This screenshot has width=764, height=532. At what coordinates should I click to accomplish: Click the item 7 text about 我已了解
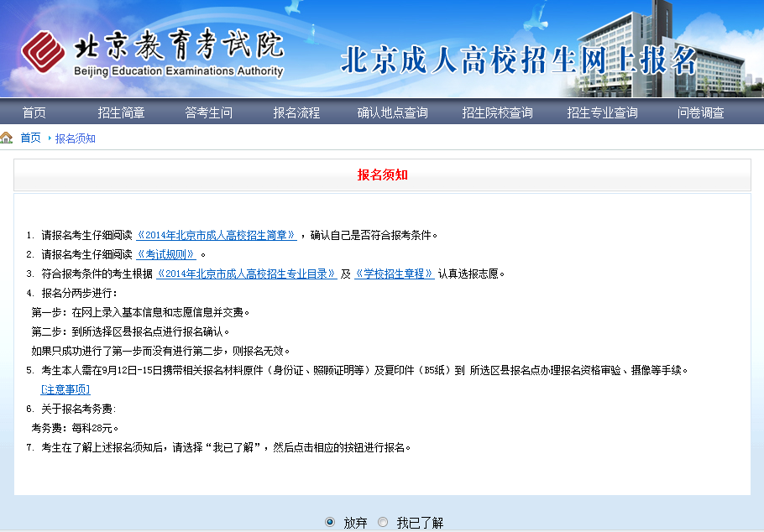pos(219,447)
